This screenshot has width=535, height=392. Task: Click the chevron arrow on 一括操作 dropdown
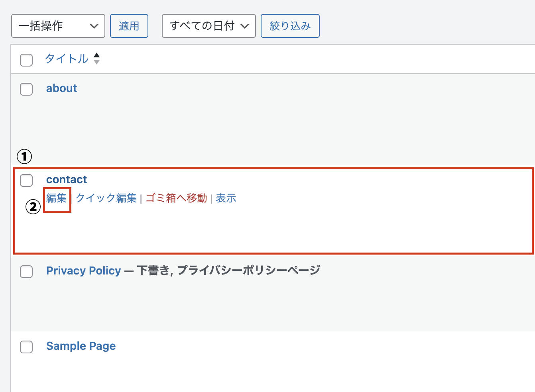94,26
